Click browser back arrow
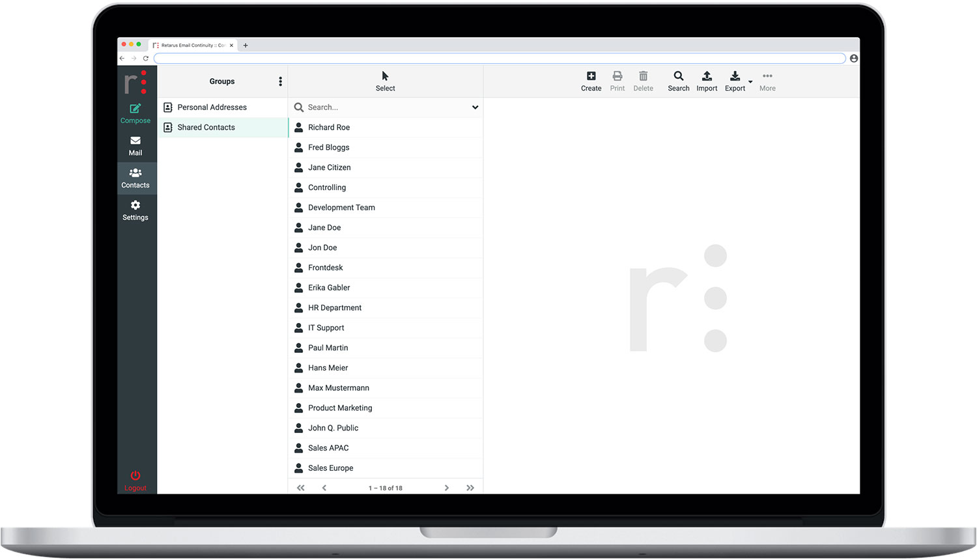Image resolution: width=977 pixels, height=560 pixels. pos(122,59)
